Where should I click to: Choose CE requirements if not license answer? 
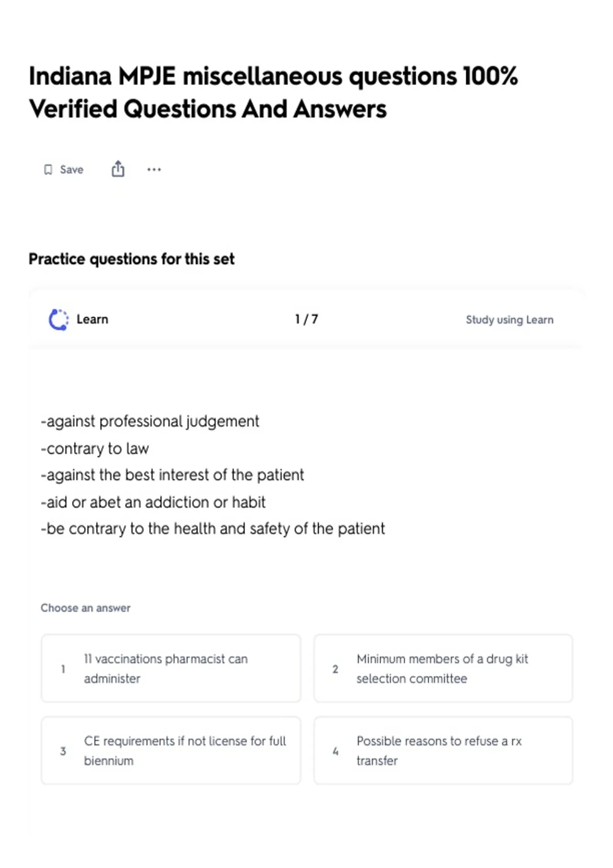(171, 751)
